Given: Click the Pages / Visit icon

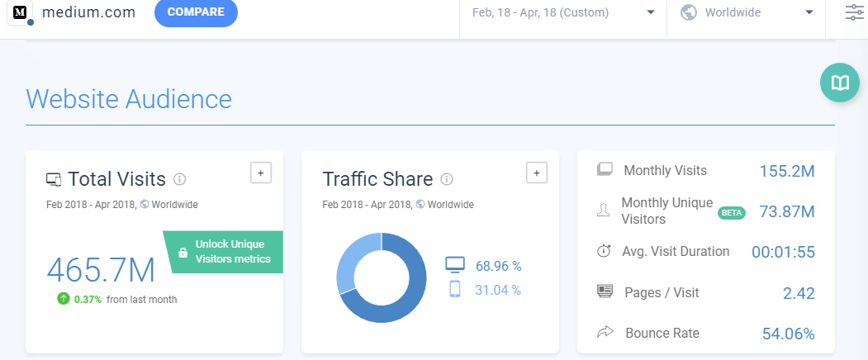Looking at the screenshot, I should 605,291.
